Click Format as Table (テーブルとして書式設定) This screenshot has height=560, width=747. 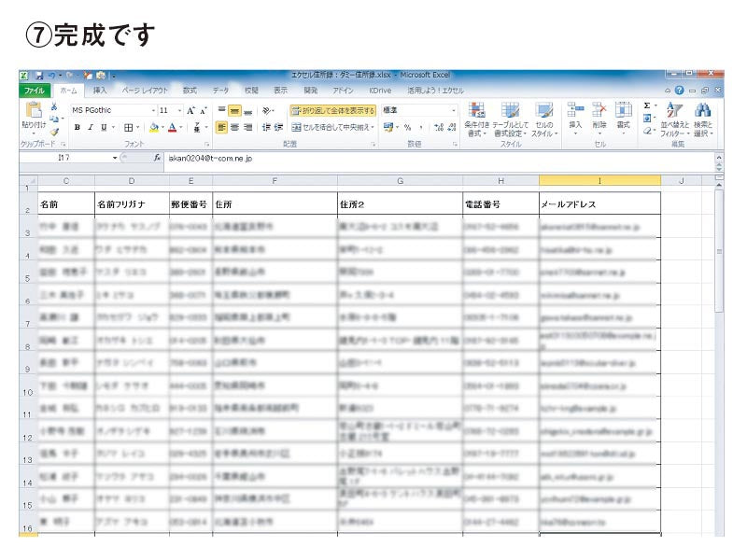[x=510, y=119]
